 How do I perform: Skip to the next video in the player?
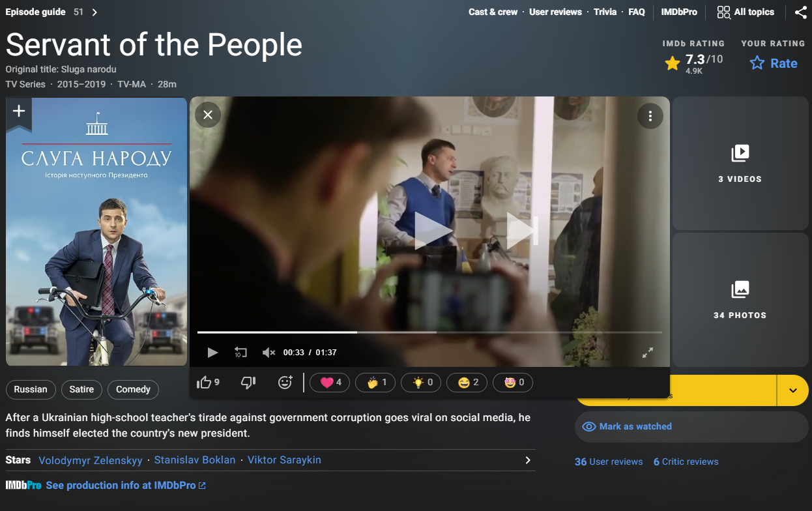coord(523,231)
